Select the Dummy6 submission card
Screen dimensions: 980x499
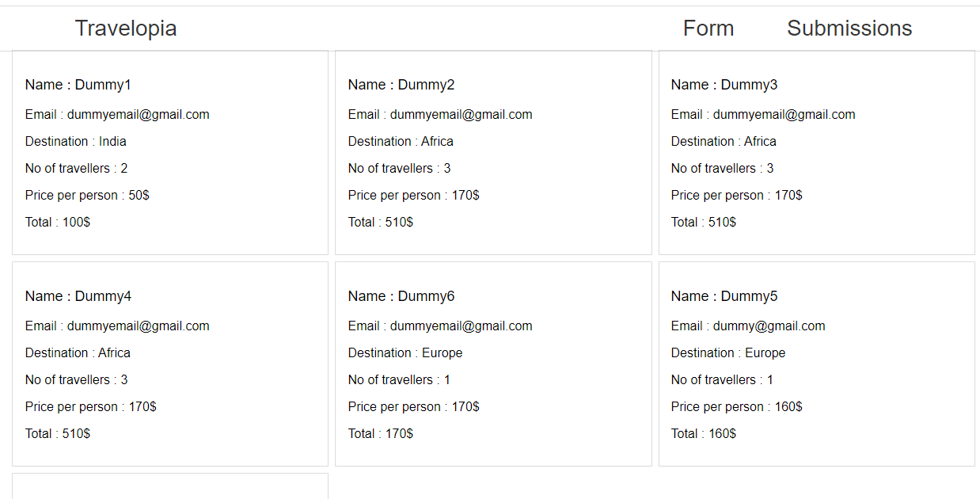(492, 364)
